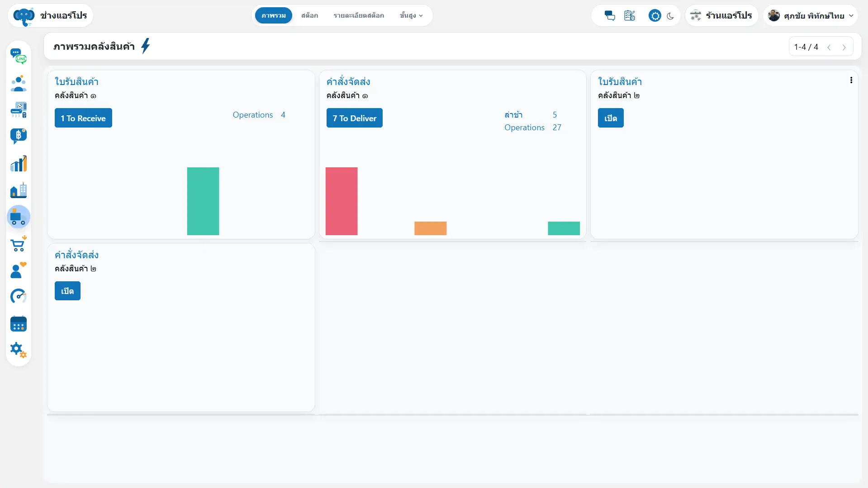The image size is (868, 488).
Task: Open the bar chart analytics icon
Action: point(19,163)
